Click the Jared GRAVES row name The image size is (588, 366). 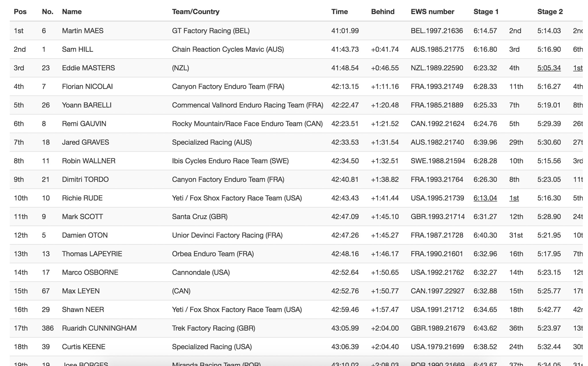click(x=85, y=142)
